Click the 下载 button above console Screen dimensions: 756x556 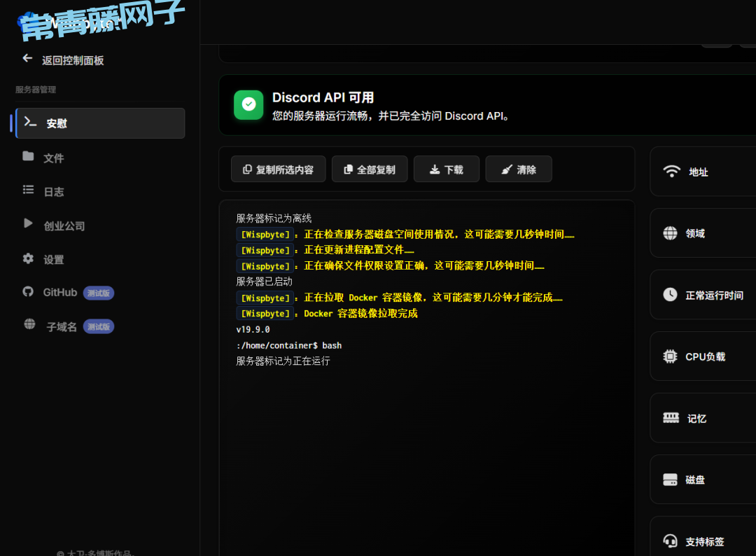tap(446, 169)
